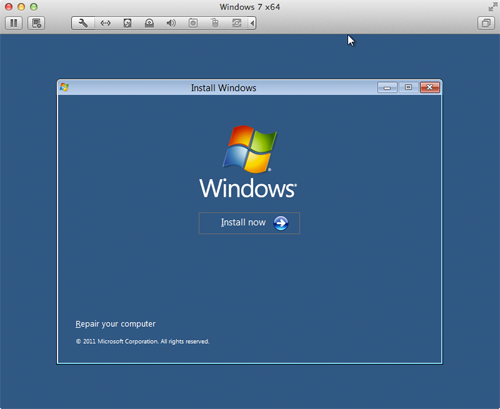
Task: Click the blue arrow icon beside Install now
Action: (281, 223)
